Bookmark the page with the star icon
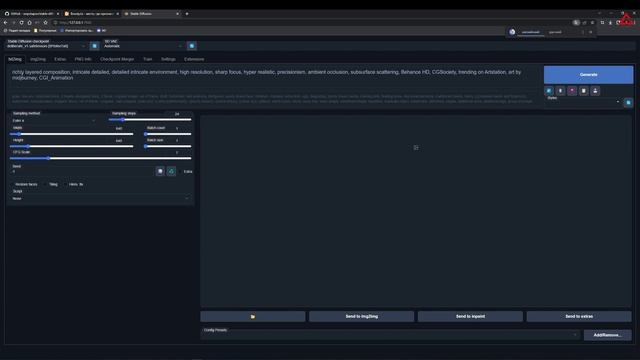 45,22
